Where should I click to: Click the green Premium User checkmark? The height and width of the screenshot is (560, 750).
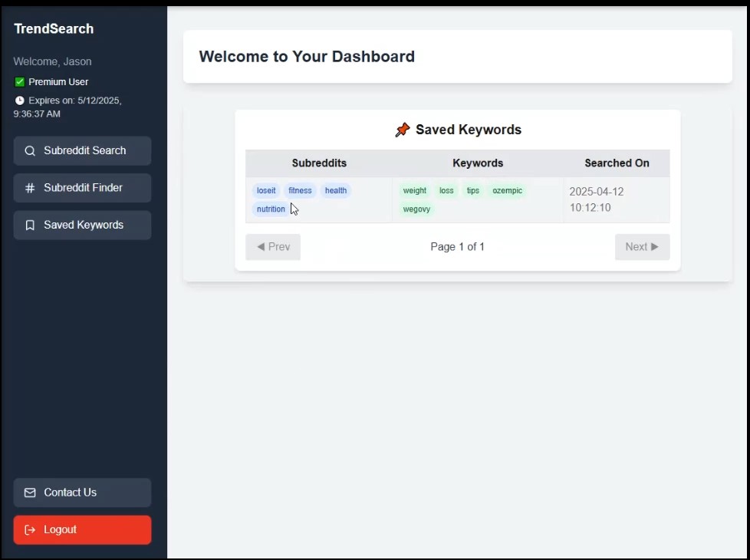(20, 82)
